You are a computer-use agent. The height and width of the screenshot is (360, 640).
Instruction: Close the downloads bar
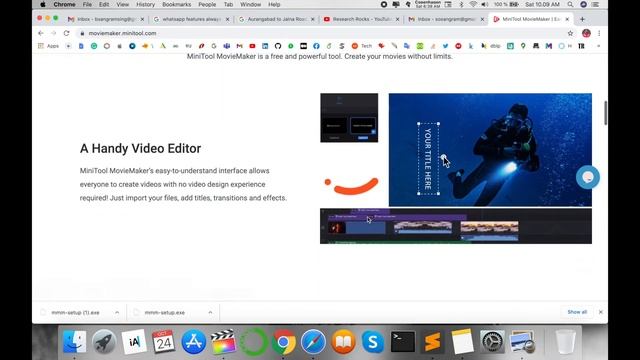[x=600, y=312]
